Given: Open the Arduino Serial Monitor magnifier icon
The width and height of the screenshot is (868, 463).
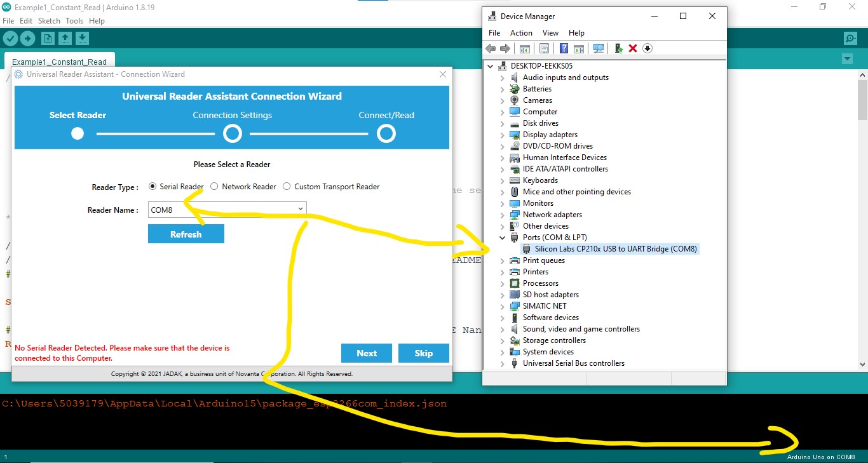Looking at the screenshot, I should click(850, 39).
